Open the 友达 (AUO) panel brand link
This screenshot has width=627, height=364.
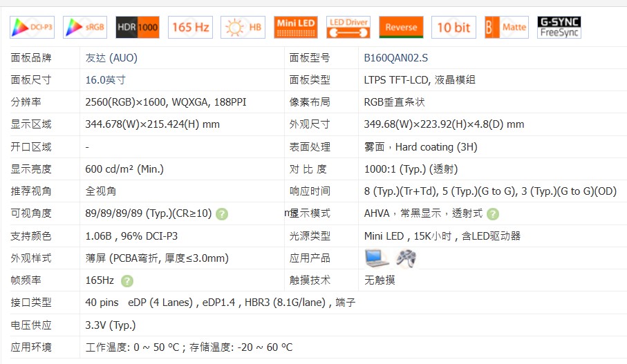pyautogui.click(x=111, y=58)
